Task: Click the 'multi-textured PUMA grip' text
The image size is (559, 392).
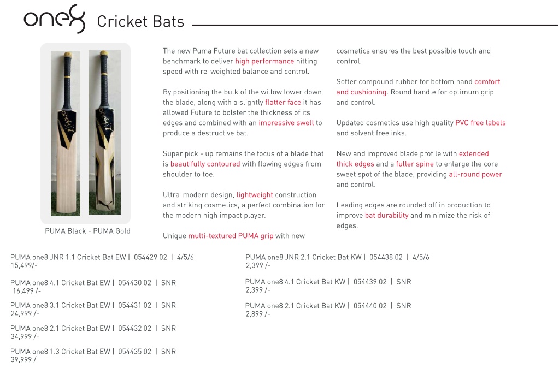Action: pos(231,236)
